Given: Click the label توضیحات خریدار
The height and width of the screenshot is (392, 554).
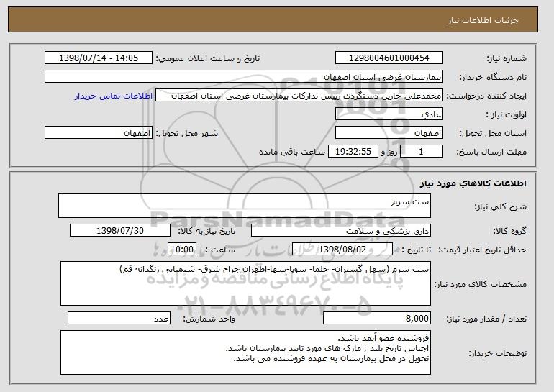Looking at the screenshot, I should [497, 353].
